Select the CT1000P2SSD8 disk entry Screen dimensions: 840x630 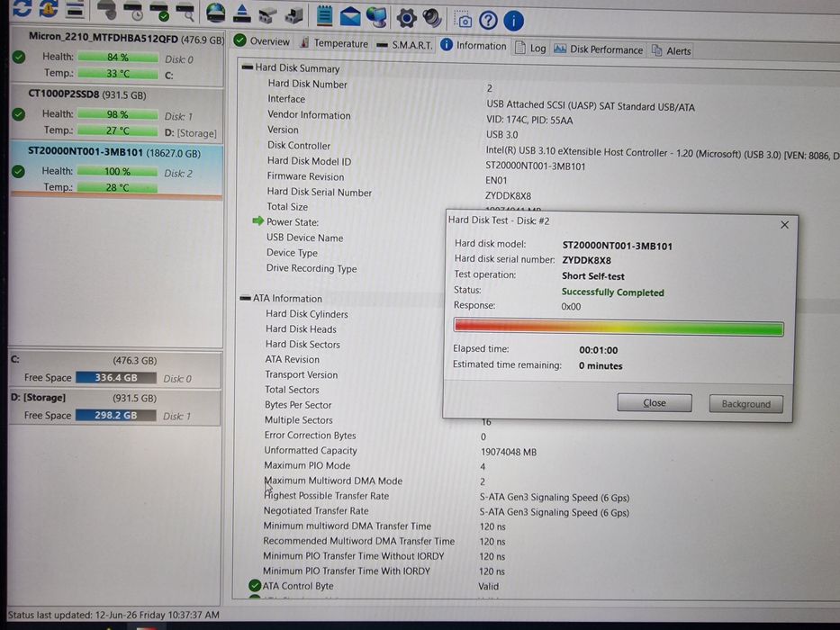click(116, 113)
